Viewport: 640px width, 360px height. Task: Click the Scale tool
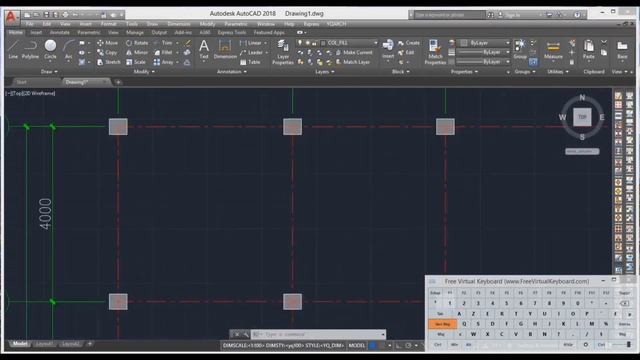coord(136,62)
